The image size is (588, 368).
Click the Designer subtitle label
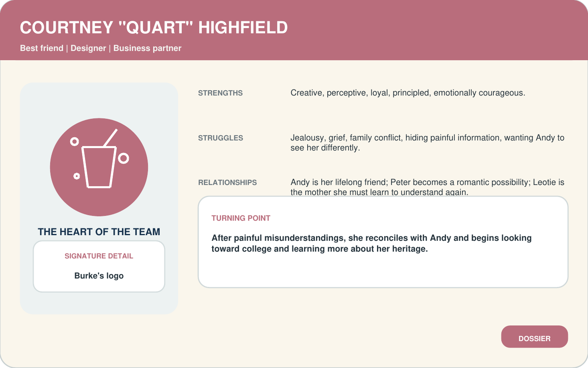pyautogui.click(x=88, y=48)
